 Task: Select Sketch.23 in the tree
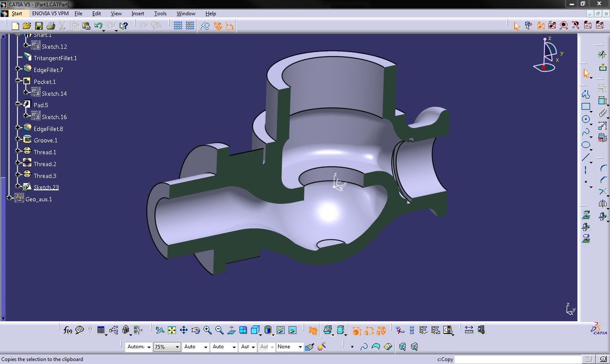[46, 187]
